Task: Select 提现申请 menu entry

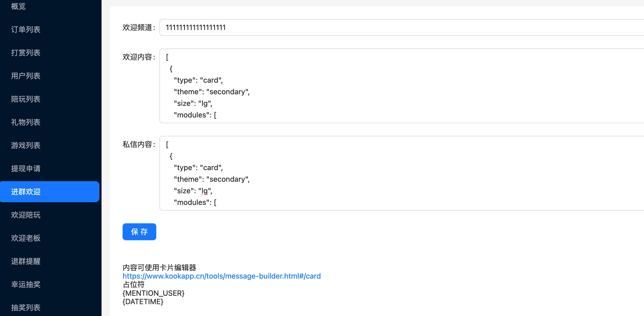Action: (x=26, y=169)
